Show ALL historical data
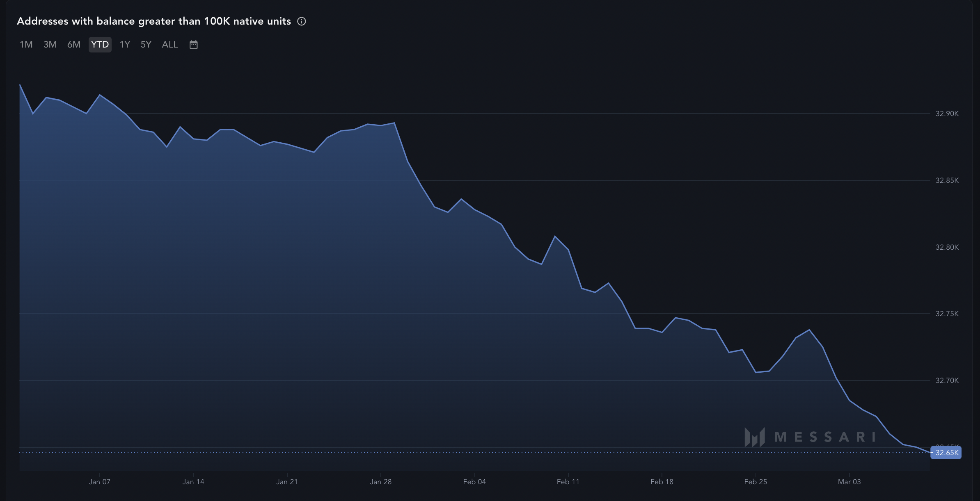The height and width of the screenshot is (501, 980). point(170,45)
